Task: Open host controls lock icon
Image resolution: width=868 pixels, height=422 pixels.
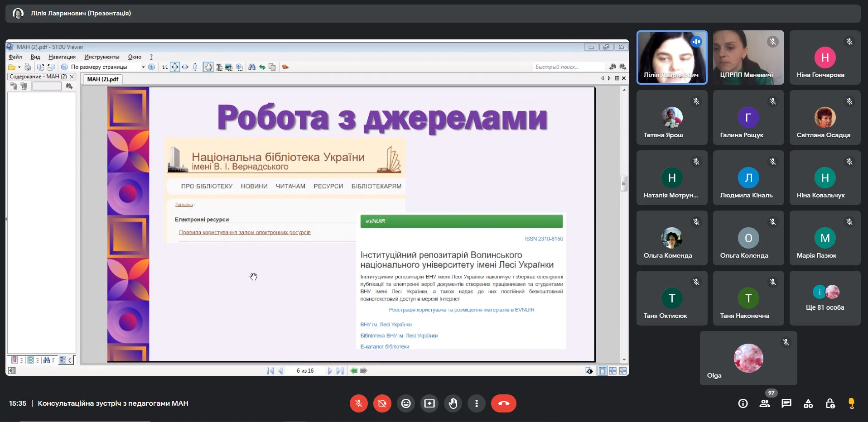Action: [830, 403]
